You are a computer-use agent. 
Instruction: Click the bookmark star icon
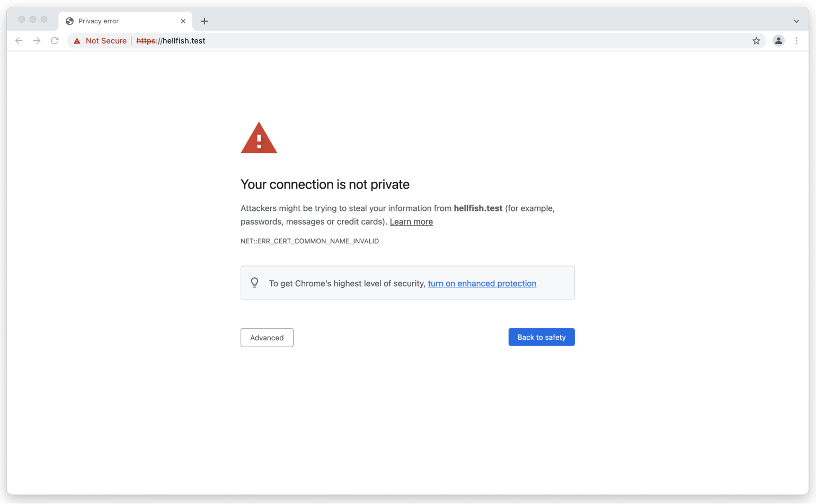click(757, 40)
